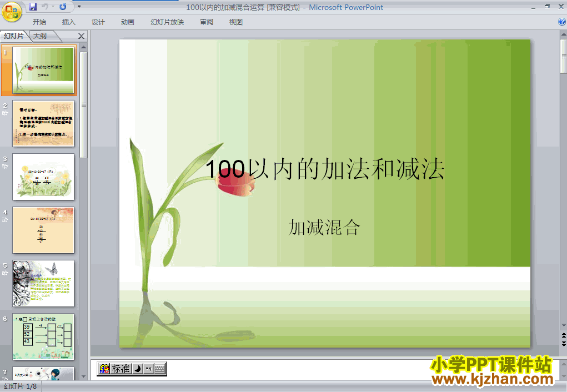Click main editor scroll up arrow
The width and height of the screenshot is (567, 392).
click(x=563, y=35)
